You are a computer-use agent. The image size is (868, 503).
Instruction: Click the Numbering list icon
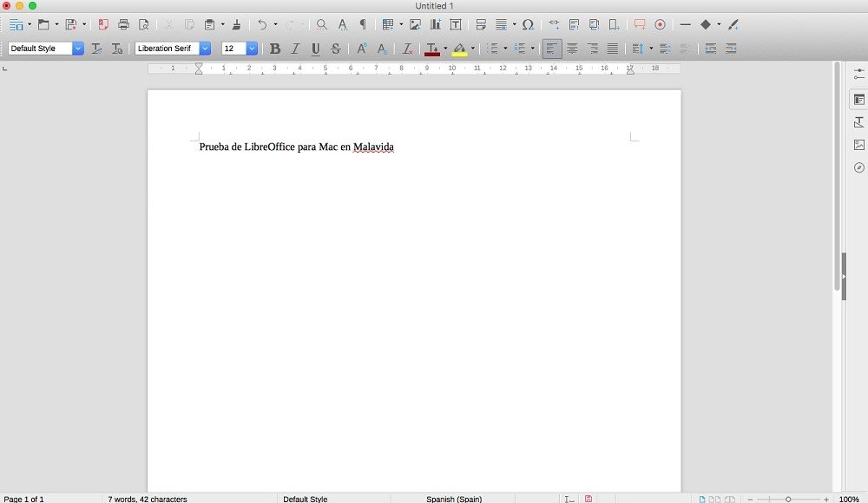pos(520,49)
